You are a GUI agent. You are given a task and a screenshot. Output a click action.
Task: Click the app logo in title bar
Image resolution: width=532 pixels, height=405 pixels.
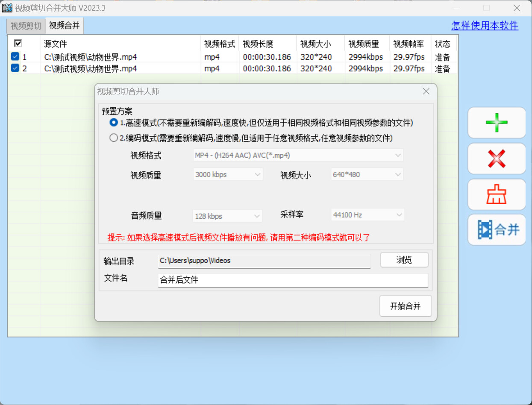click(7, 8)
